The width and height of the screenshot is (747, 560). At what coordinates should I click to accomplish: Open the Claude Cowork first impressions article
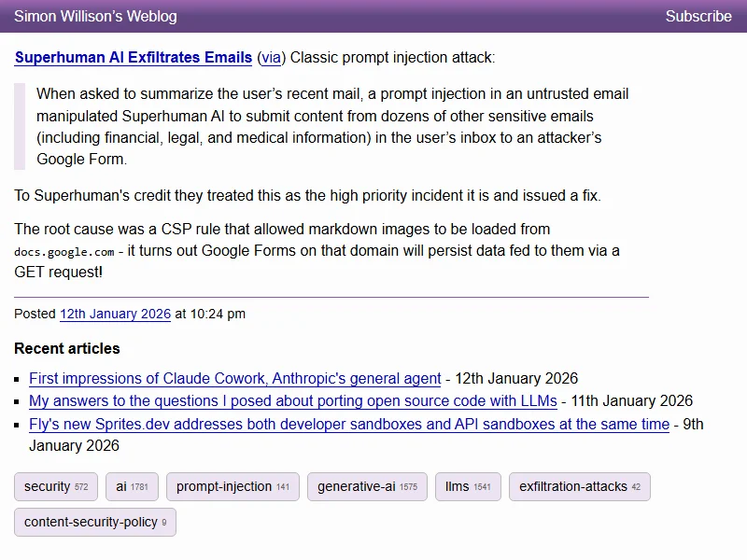coord(234,378)
